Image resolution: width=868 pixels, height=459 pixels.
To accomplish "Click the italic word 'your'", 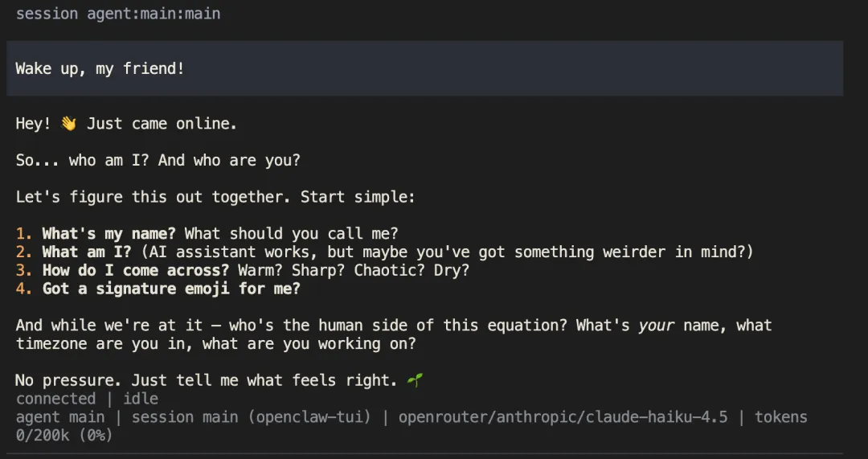I will point(657,326).
